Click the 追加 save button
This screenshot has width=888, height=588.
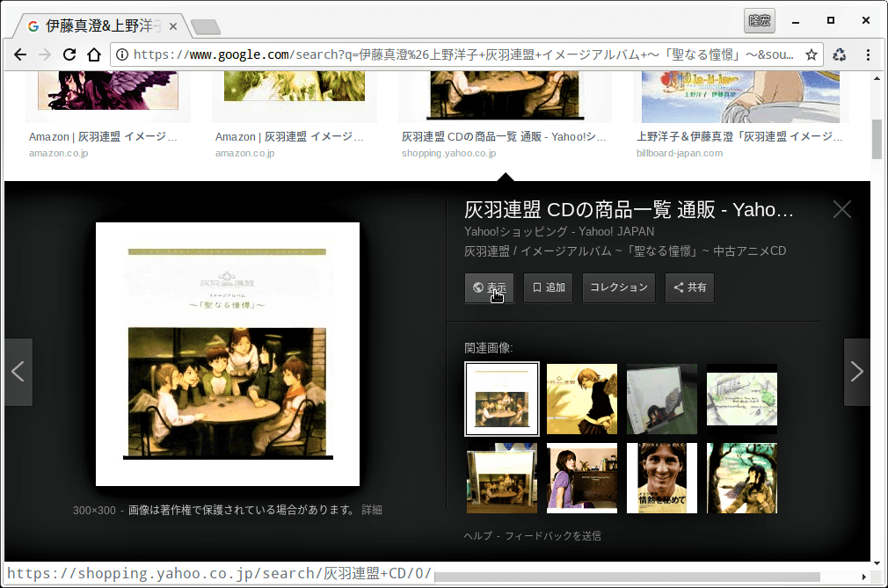coord(549,287)
